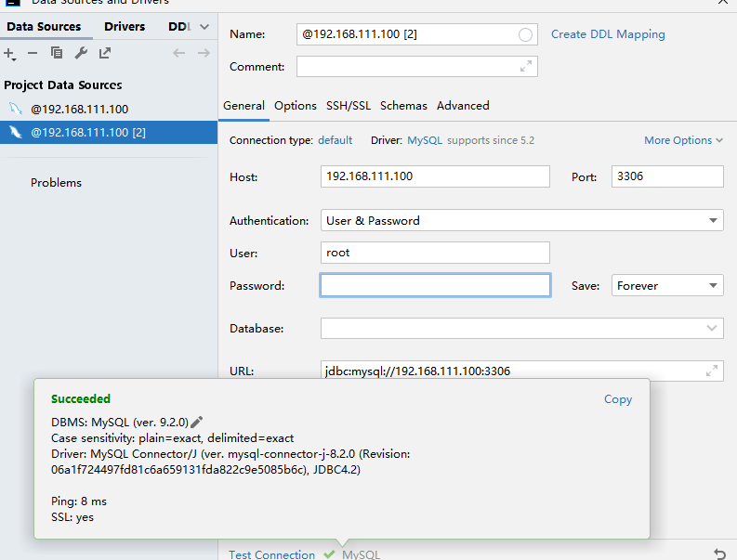This screenshot has width=737, height=560.
Task: Click the Test Connection link
Action: pos(272,554)
